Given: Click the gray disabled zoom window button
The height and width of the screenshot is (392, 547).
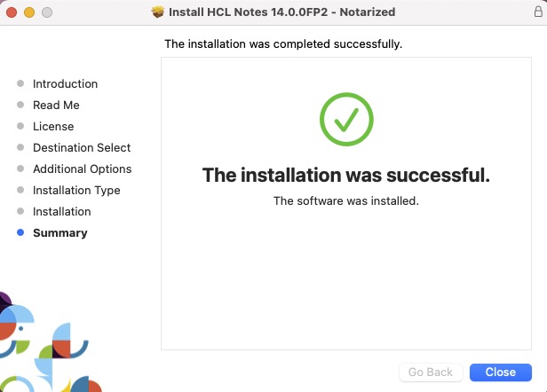Looking at the screenshot, I should tap(47, 13).
